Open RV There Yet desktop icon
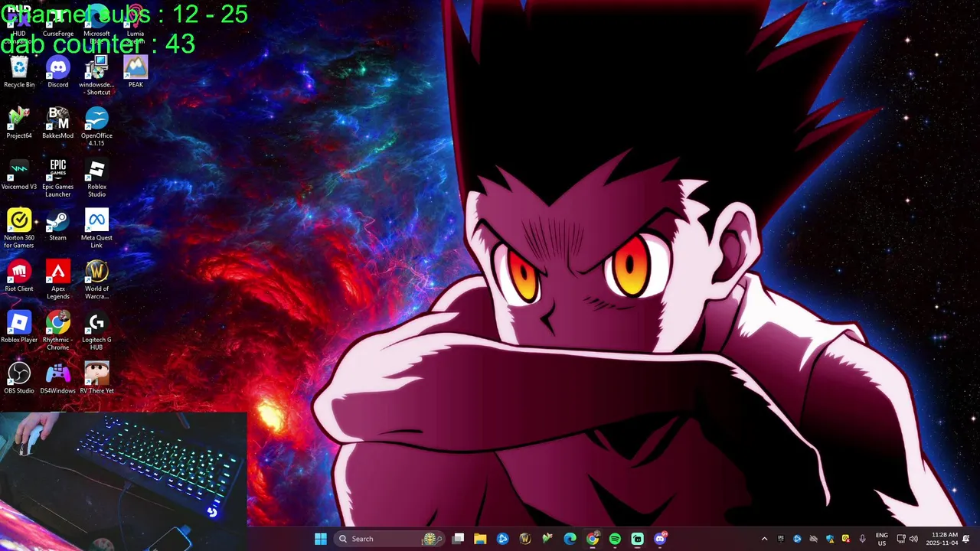980x551 pixels. [x=96, y=379]
